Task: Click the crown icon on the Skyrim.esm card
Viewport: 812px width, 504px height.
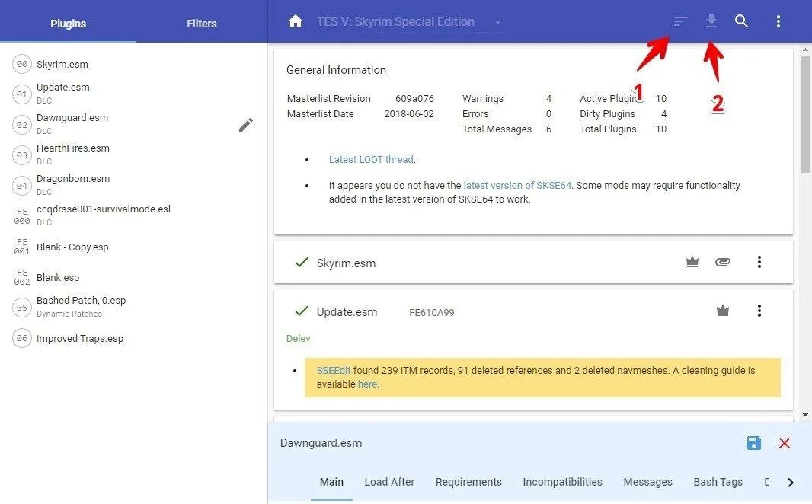Action: click(x=692, y=262)
